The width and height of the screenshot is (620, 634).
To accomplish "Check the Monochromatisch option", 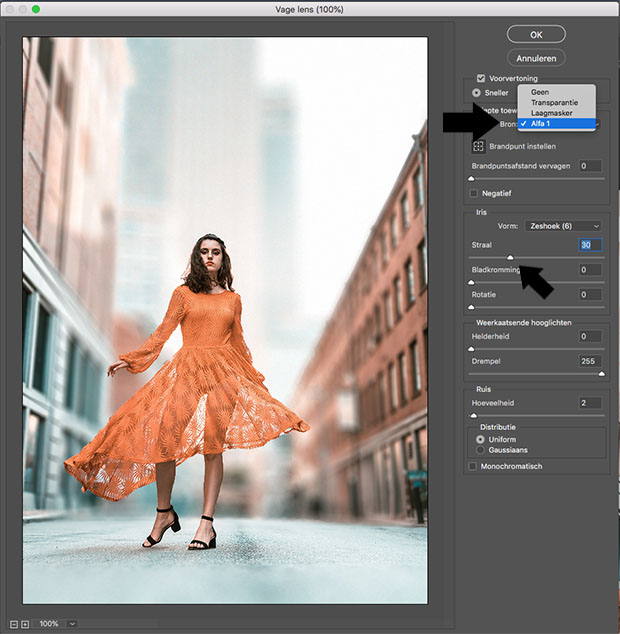I will coord(474,466).
